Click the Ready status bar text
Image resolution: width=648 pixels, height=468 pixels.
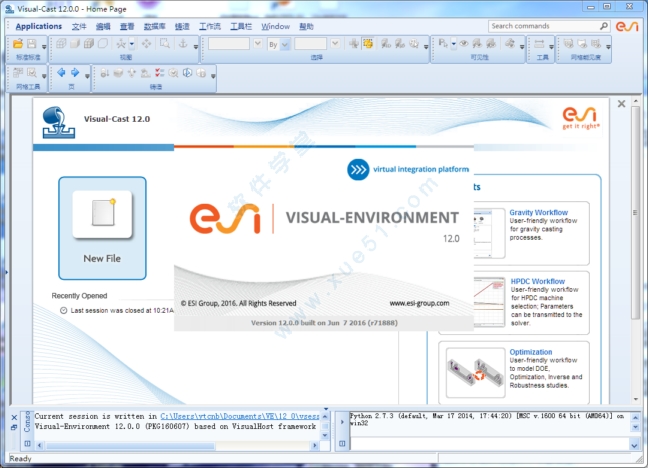pos(20,458)
